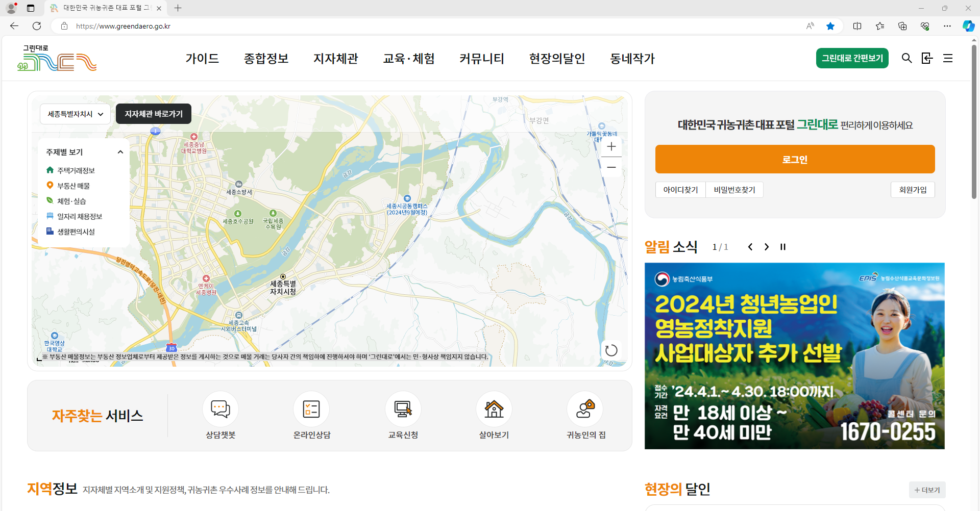Zoom in the map with plus button
Screen dimensions: 980x511
click(611, 147)
